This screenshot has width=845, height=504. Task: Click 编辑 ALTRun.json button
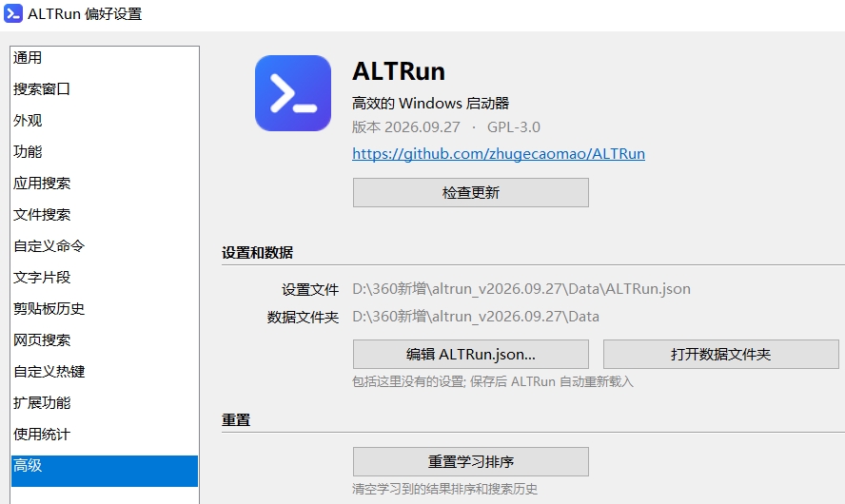click(x=470, y=355)
